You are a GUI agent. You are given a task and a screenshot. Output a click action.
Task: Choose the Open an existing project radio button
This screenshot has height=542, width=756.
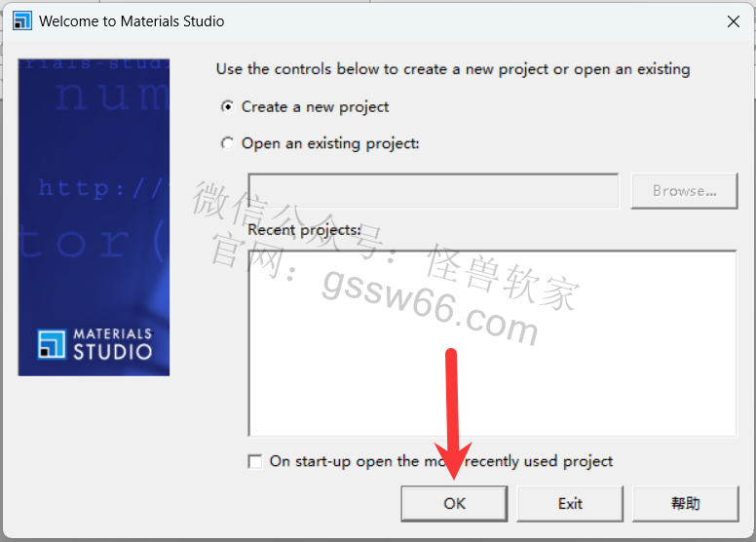pyautogui.click(x=227, y=143)
